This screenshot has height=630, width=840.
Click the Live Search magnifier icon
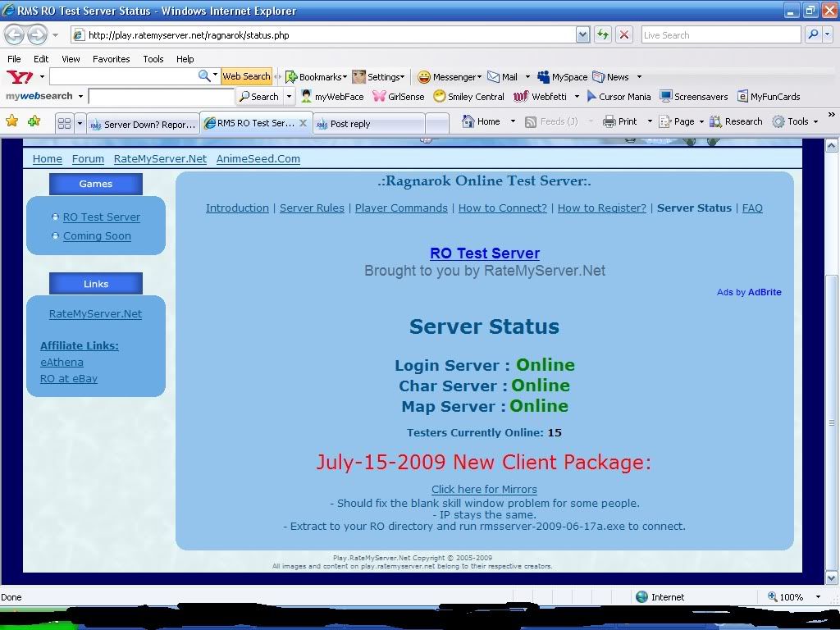pos(813,34)
